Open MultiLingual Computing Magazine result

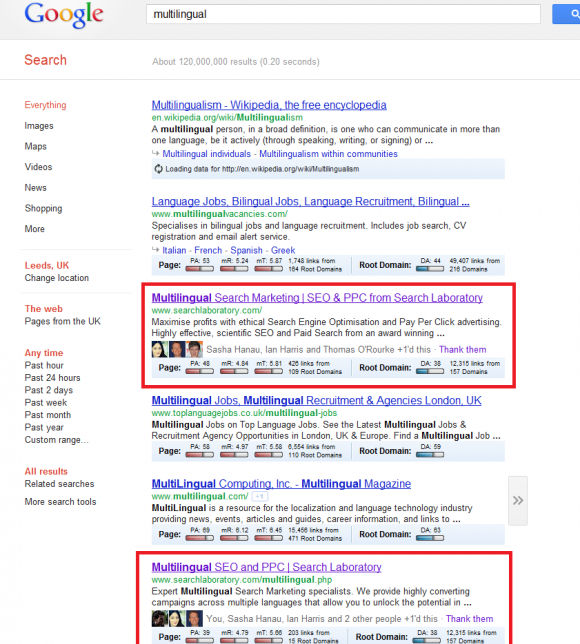tap(281, 484)
